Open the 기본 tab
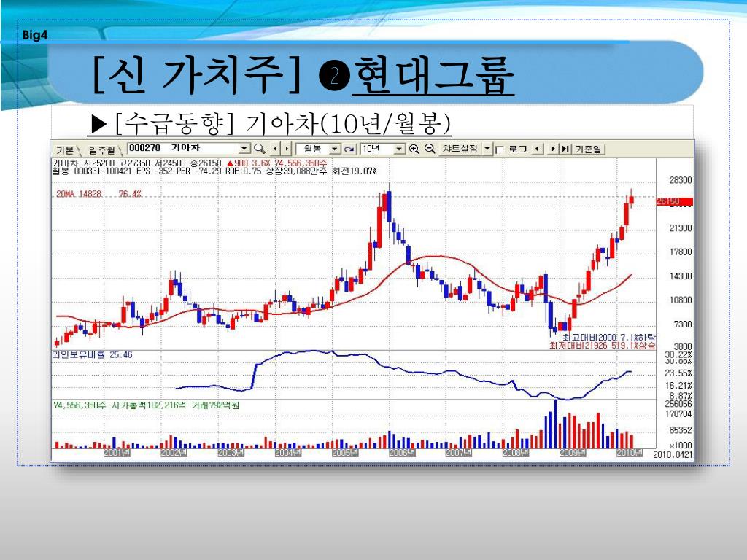 [x=65, y=150]
